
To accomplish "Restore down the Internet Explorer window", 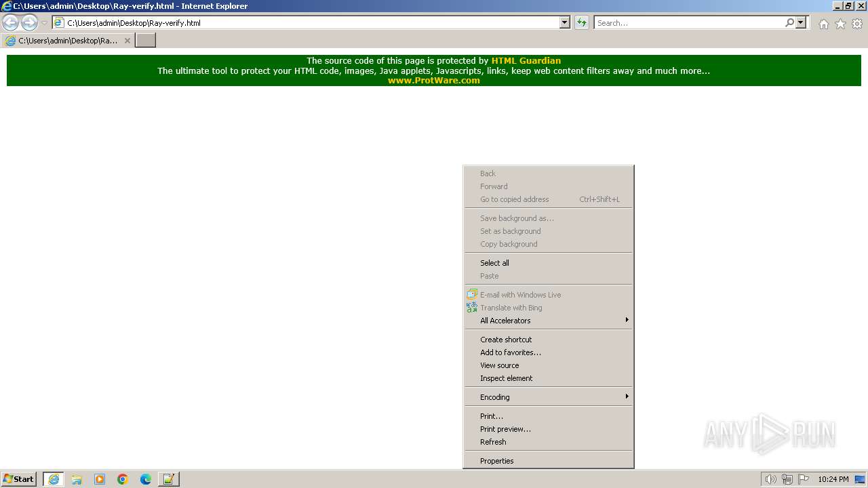I will pyautogui.click(x=848, y=6).
